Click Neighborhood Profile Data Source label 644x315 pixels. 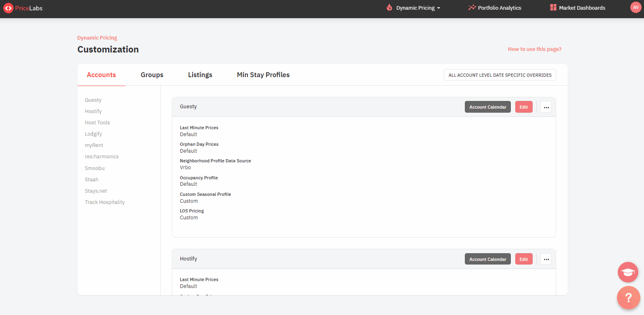click(215, 161)
